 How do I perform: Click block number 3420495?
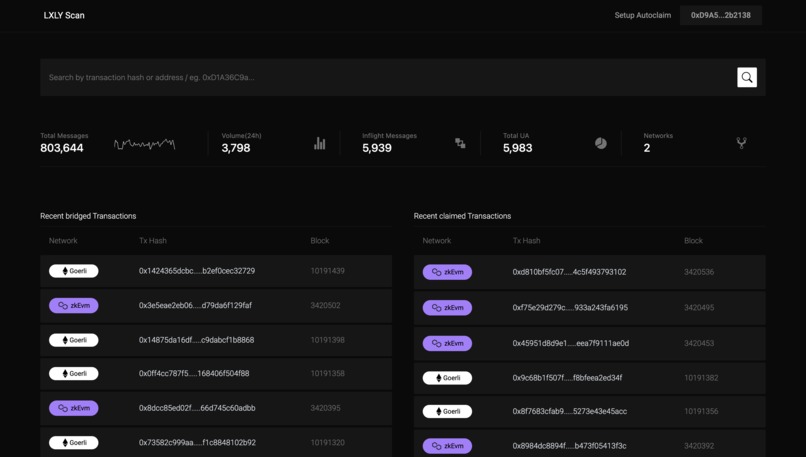click(x=699, y=307)
